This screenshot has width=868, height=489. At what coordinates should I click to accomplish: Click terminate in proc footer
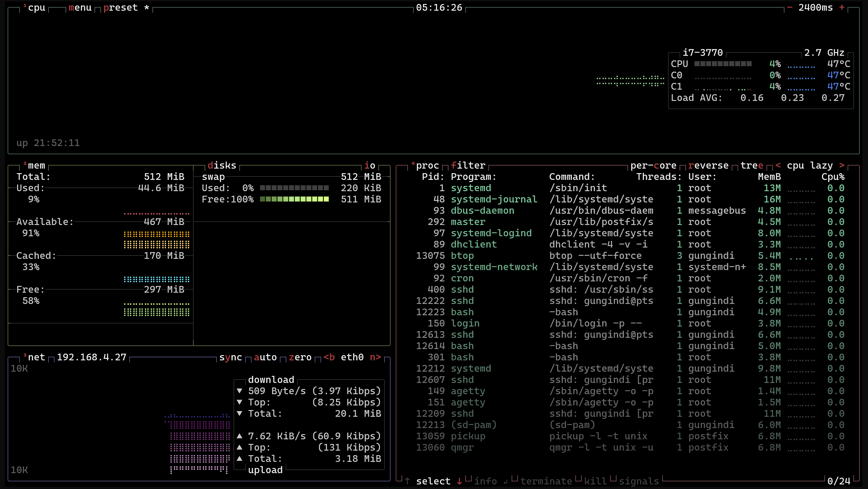click(x=546, y=481)
